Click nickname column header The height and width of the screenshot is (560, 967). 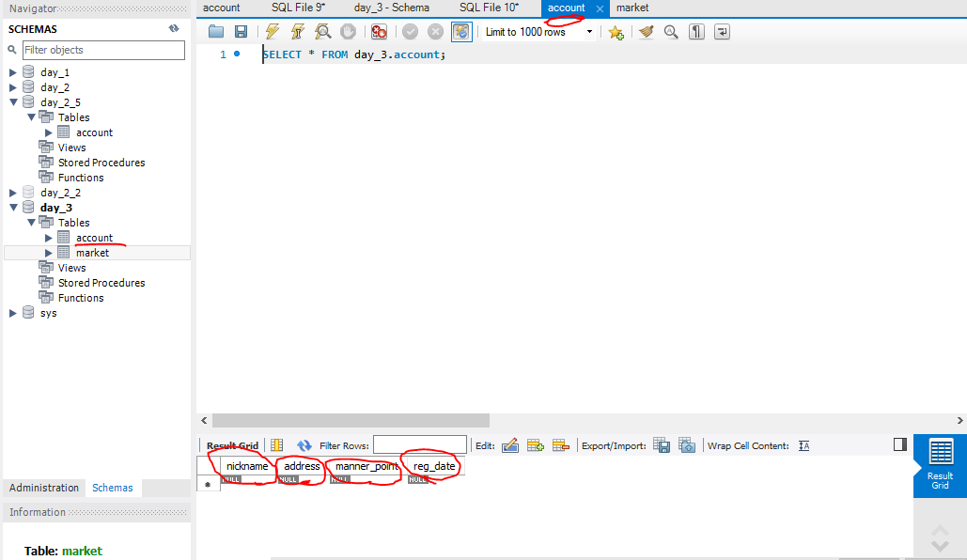point(246,466)
